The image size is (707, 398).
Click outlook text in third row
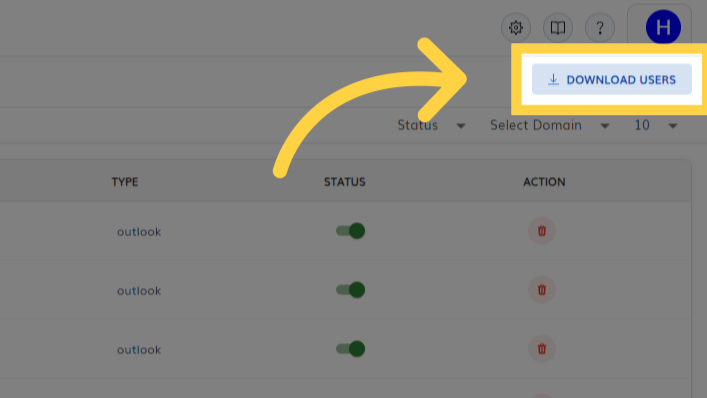click(139, 350)
